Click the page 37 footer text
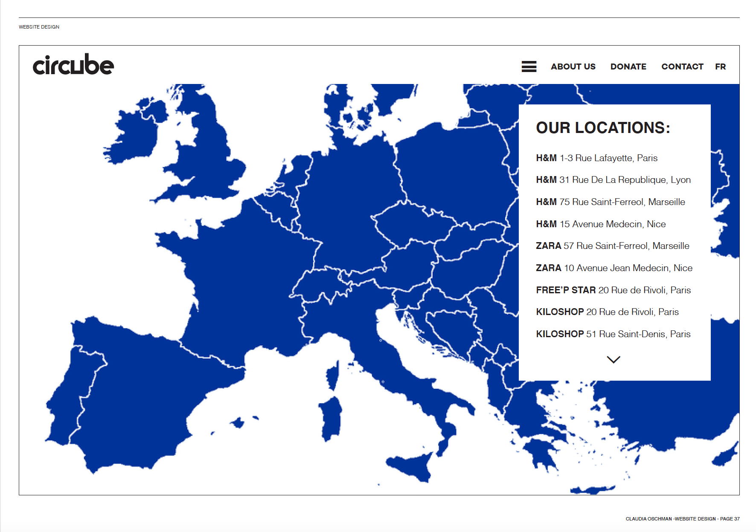 [x=683, y=519]
